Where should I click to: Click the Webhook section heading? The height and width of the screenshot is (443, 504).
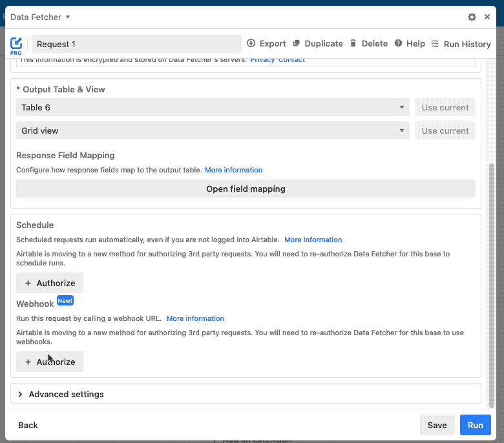[x=35, y=304]
